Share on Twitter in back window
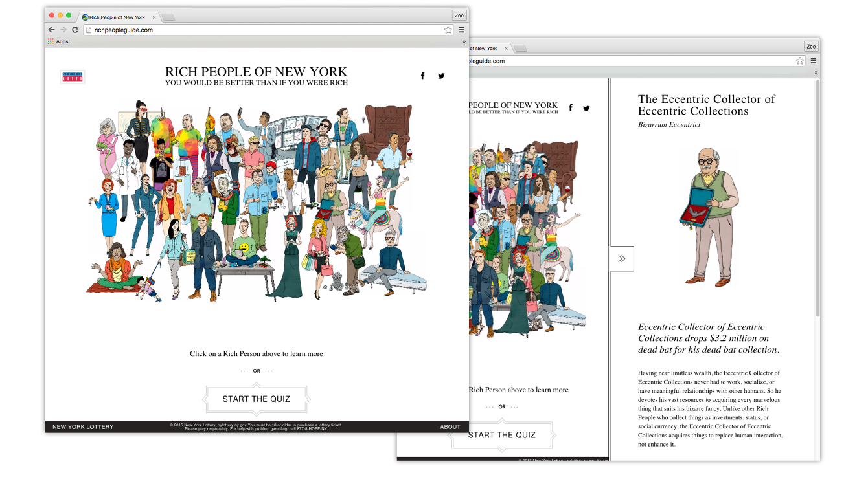Screen dimensions: 868x497 pos(586,109)
